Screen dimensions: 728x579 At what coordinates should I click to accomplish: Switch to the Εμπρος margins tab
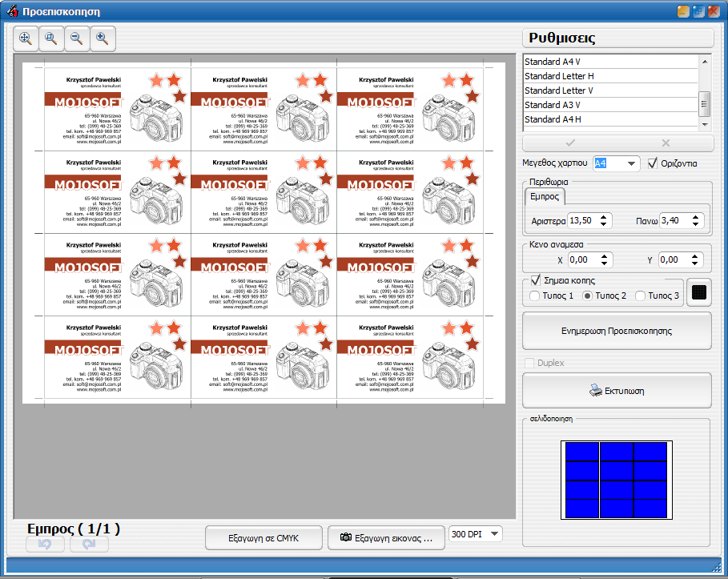pos(545,196)
